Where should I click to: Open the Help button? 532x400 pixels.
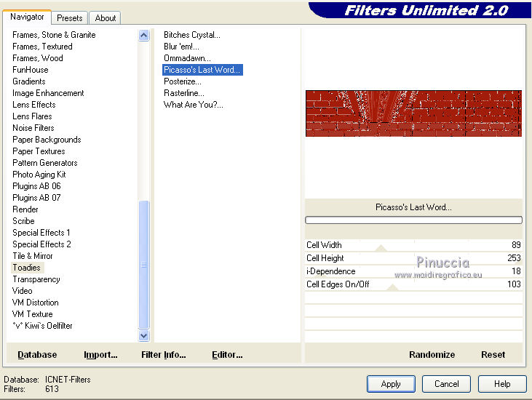[x=502, y=384]
